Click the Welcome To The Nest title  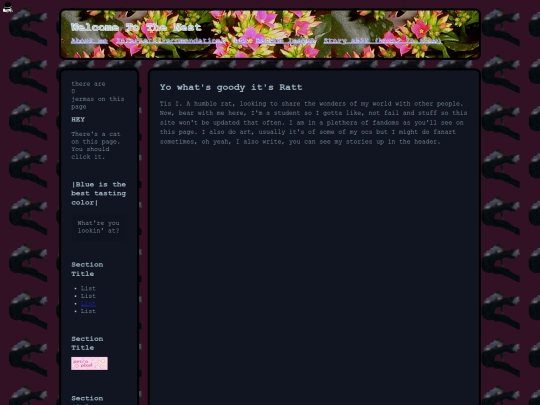click(x=136, y=27)
